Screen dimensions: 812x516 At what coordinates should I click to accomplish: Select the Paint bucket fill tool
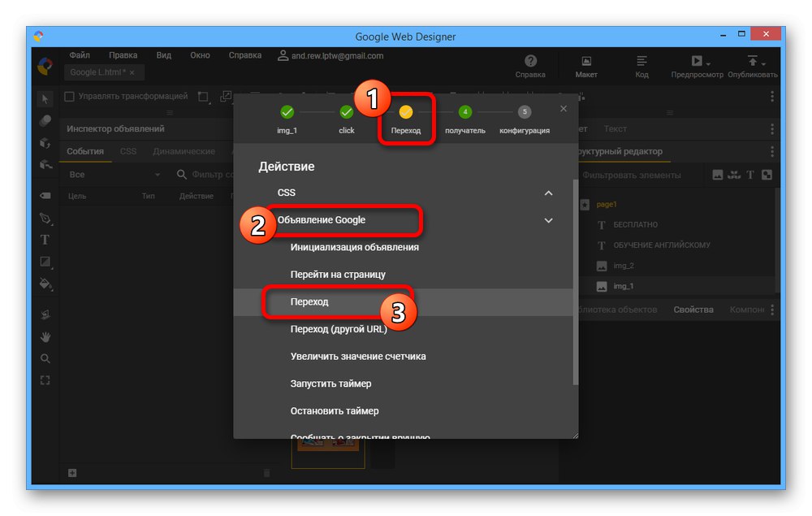(45, 284)
